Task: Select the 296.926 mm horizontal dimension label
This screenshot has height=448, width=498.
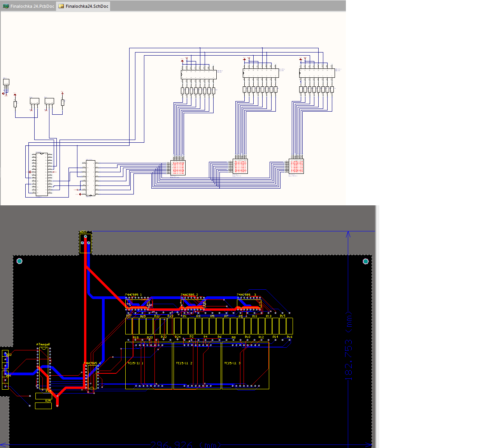Action: click(x=185, y=444)
